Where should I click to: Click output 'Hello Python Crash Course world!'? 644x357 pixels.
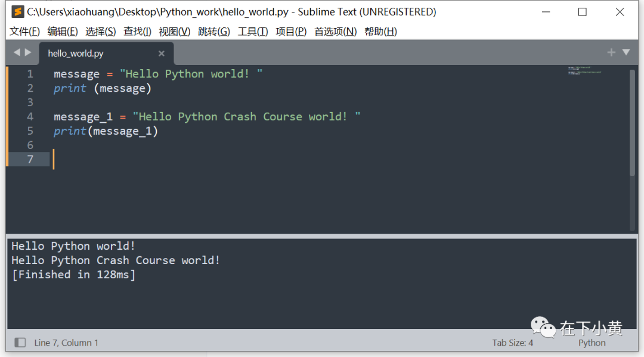click(116, 260)
